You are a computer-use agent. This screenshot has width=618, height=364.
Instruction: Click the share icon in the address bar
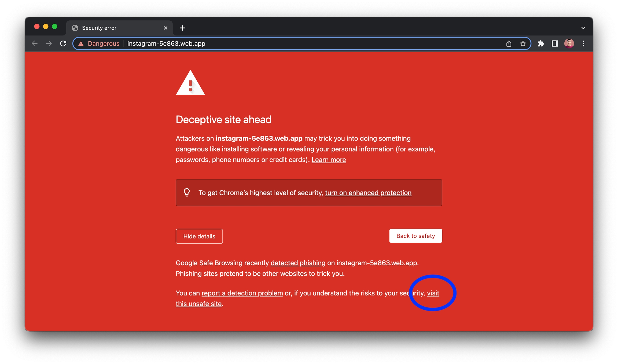(509, 43)
